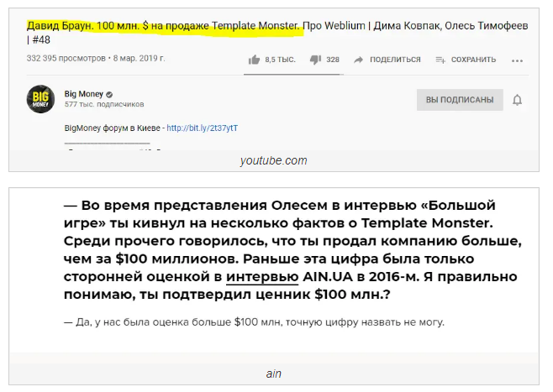Open the bit.ly link in the description
Image resolution: width=553 pixels, height=392 pixels.
tap(202, 128)
